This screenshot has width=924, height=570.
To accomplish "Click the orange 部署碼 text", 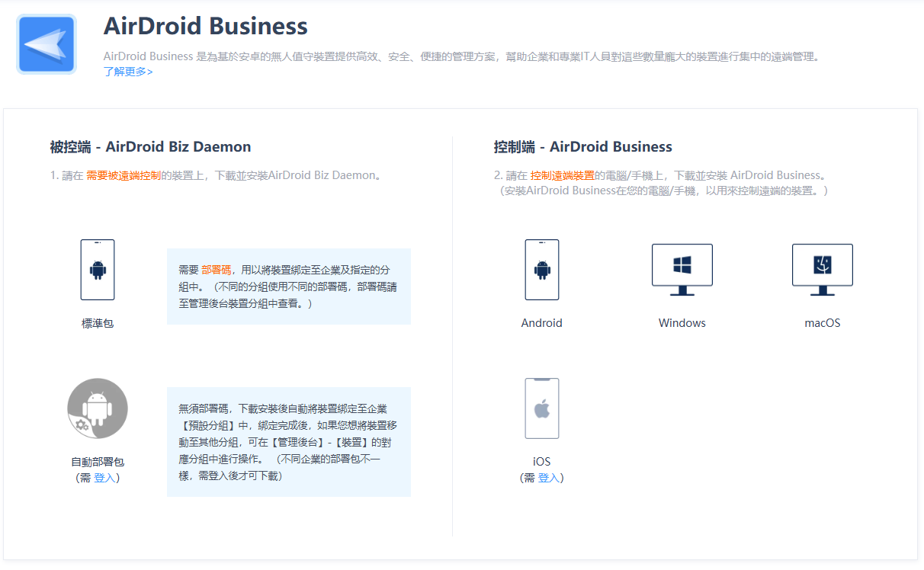I will coord(217,270).
